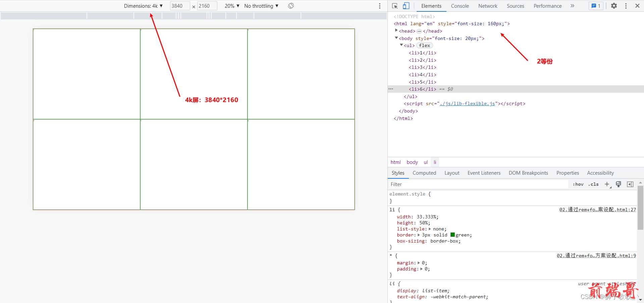Click the html breadcrumb

[395, 162]
